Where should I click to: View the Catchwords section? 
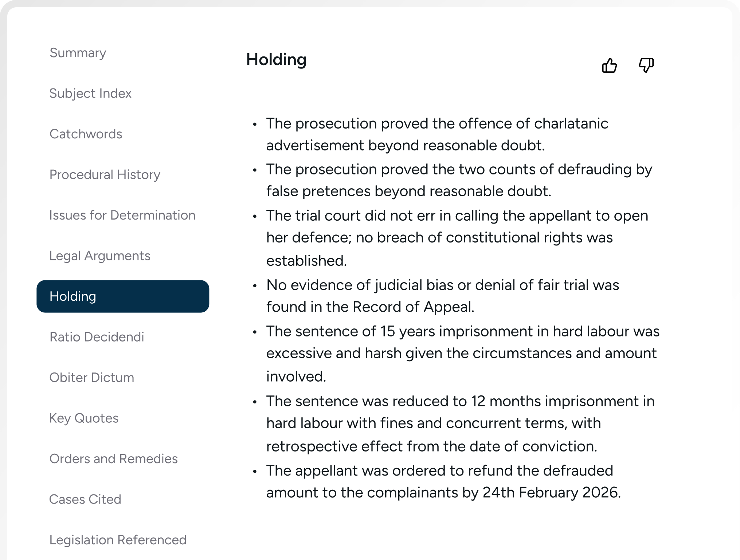pos(86,134)
